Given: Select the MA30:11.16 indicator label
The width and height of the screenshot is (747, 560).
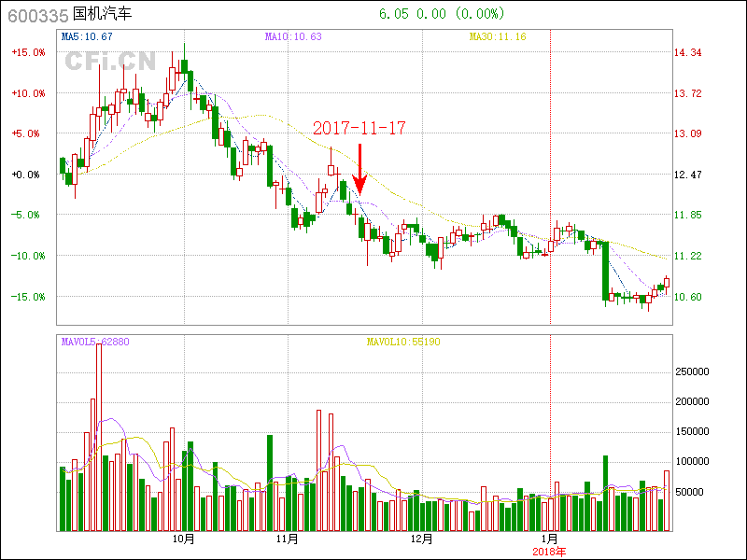Looking at the screenshot, I should 498,36.
